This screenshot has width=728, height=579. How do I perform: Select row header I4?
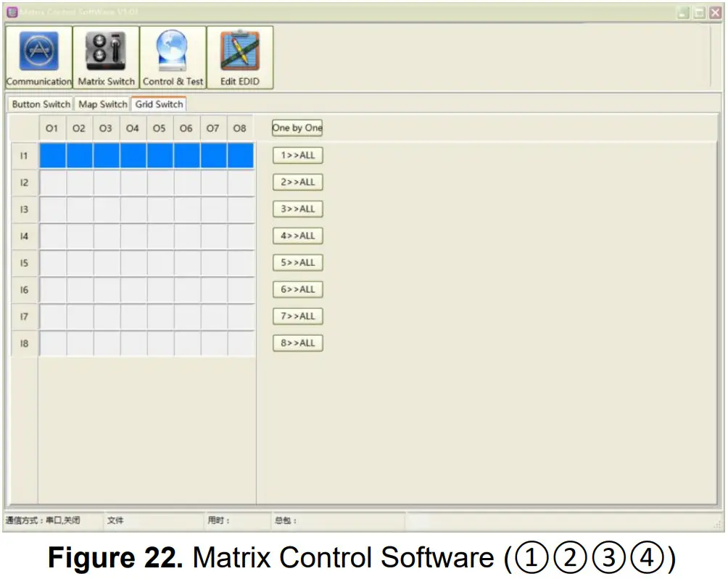coord(24,236)
